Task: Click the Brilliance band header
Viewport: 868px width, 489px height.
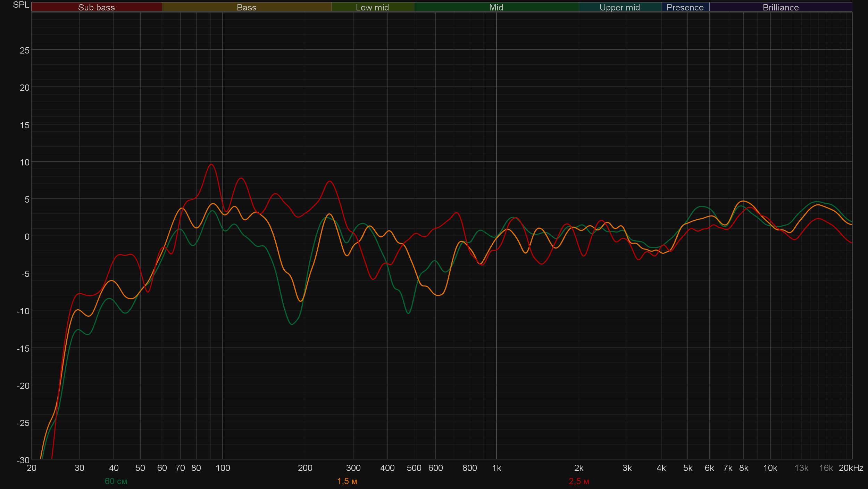Action: tap(781, 7)
